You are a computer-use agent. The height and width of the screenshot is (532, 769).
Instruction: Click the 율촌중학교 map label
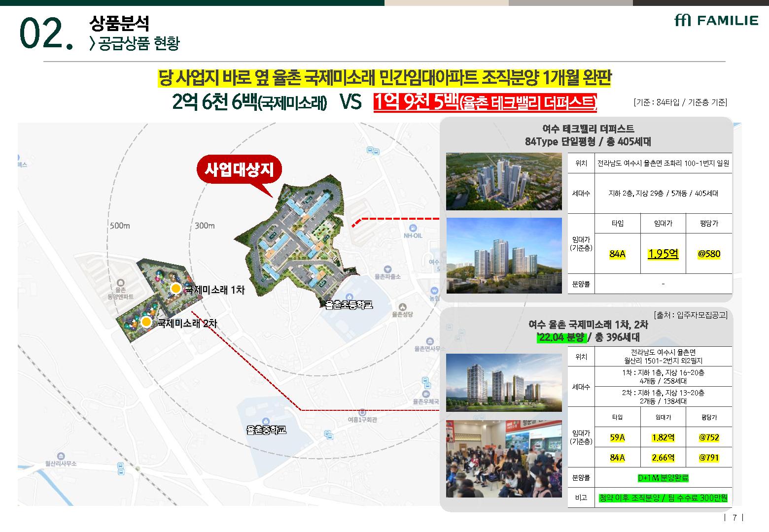267,430
